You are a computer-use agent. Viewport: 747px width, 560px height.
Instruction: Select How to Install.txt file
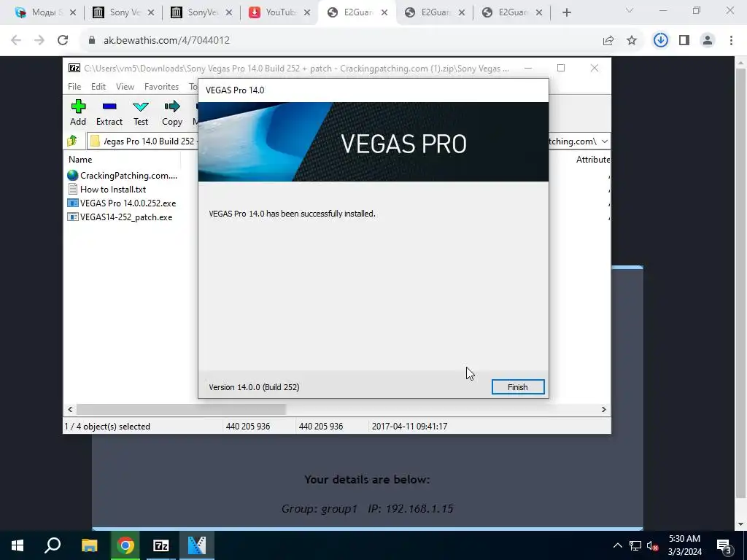tap(107, 190)
